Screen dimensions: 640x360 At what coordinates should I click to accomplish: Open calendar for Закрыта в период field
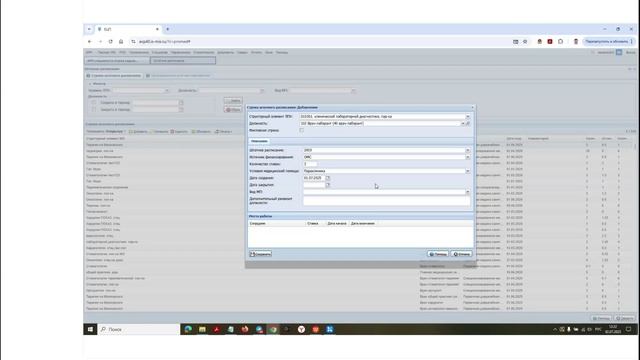[x=181, y=110]
